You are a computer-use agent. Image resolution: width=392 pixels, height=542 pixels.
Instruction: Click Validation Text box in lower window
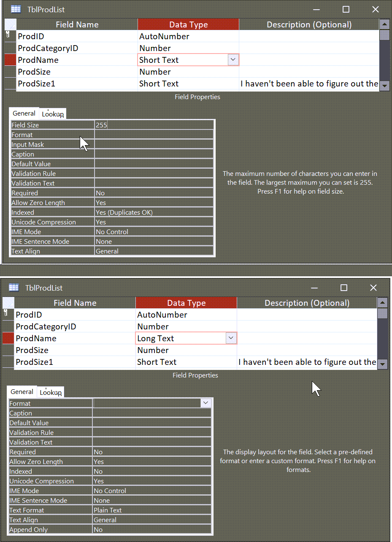point(152,442)
